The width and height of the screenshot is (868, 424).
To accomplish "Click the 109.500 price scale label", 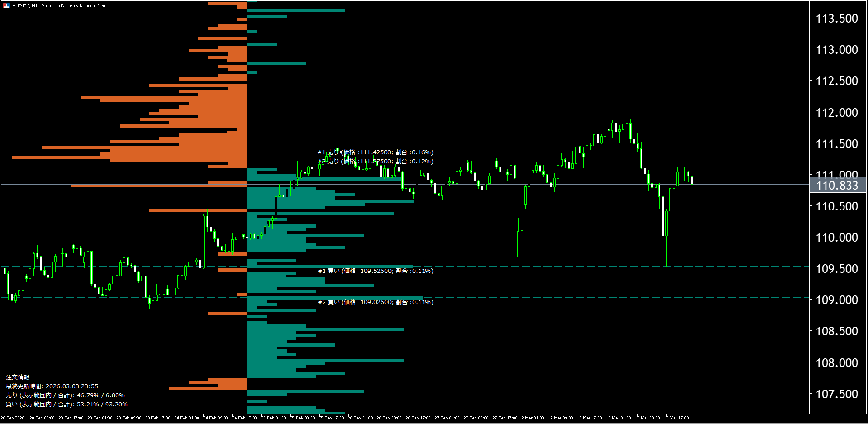I will 837,269.
